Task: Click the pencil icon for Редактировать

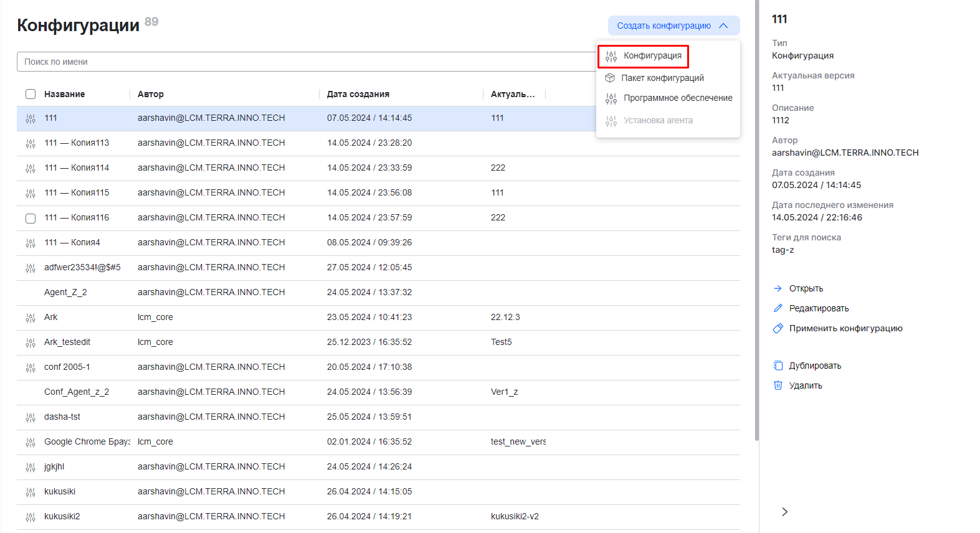Action: click(x=778, y=308)
